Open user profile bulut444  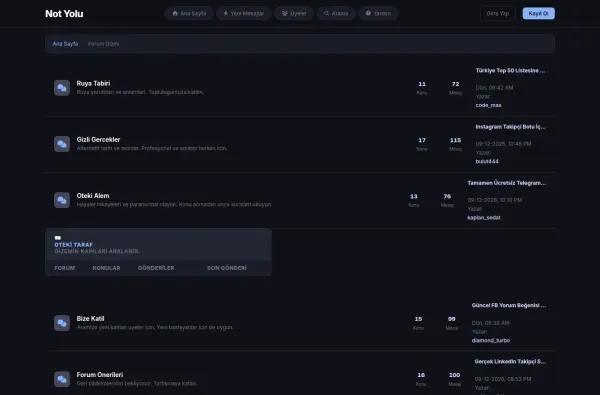point(487,161)
